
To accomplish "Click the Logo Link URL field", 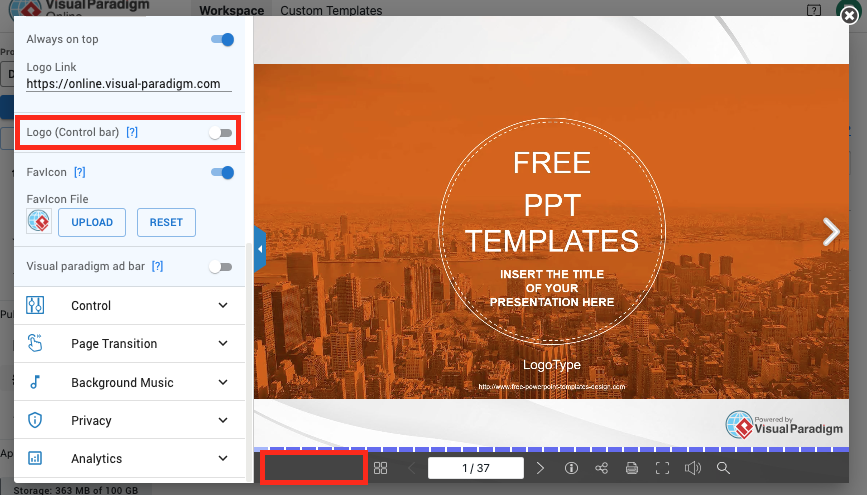I will point(128,85).
